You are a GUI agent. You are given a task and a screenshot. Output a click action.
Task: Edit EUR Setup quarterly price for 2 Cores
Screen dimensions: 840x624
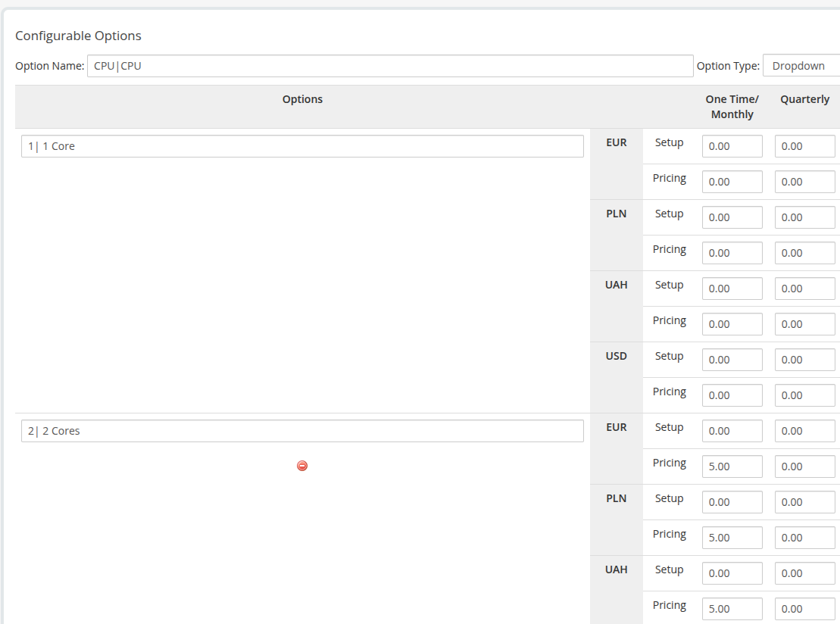[x=804, y=430]
